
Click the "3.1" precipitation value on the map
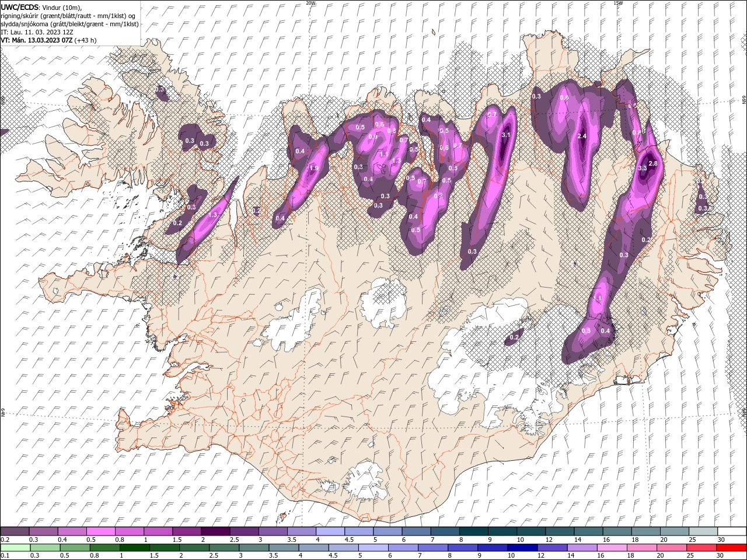point(506,135)
